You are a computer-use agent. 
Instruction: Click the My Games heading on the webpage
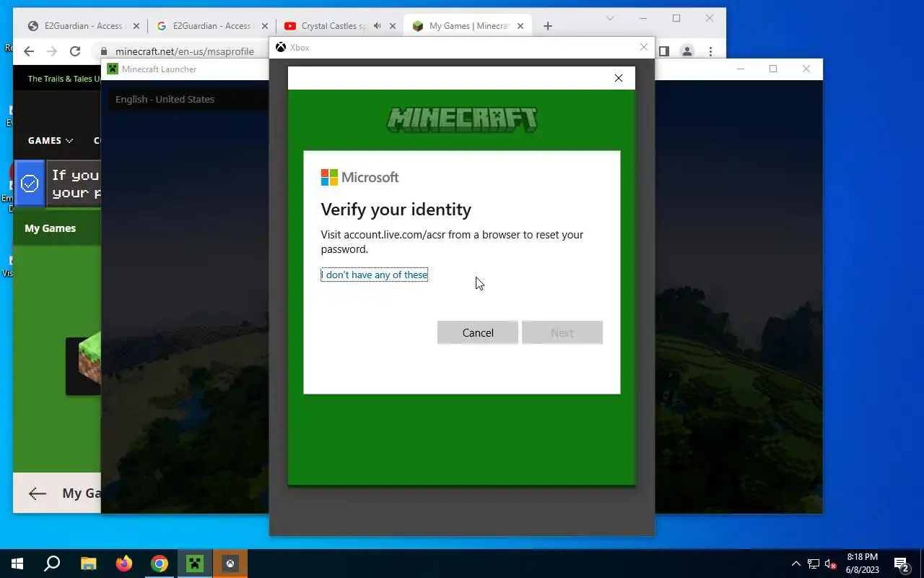pos(50,228)
